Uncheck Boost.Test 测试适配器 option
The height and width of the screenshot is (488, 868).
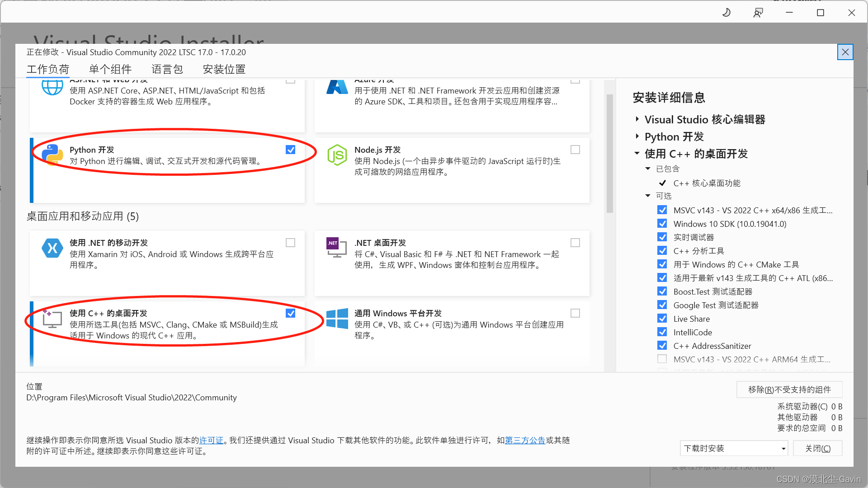tap(662, 291)
